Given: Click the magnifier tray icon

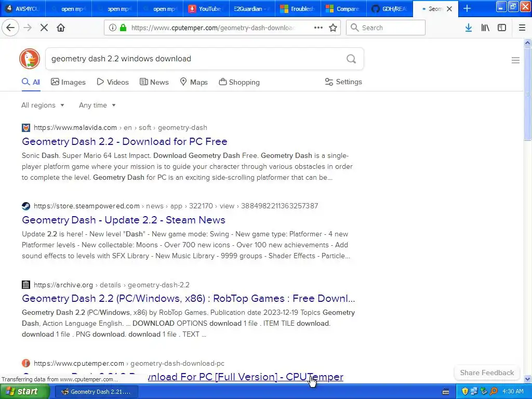Looking at the screenshot, I should click(494, 392).
